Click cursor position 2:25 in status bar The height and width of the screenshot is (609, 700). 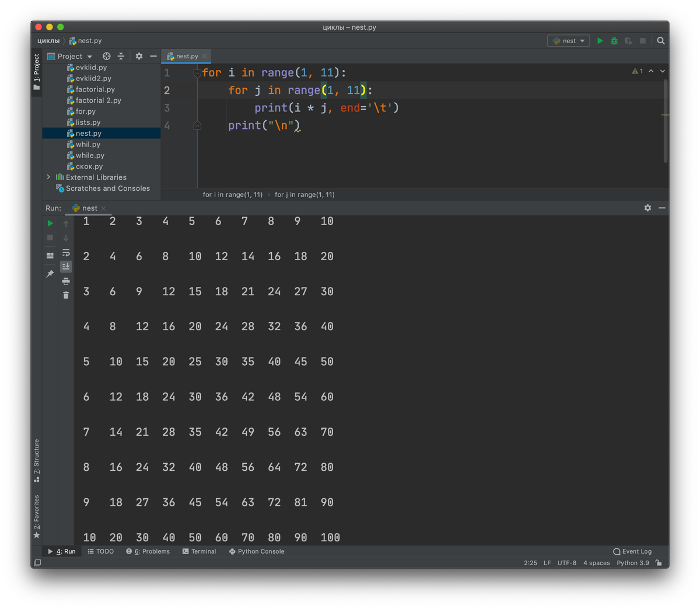point(530,563)
